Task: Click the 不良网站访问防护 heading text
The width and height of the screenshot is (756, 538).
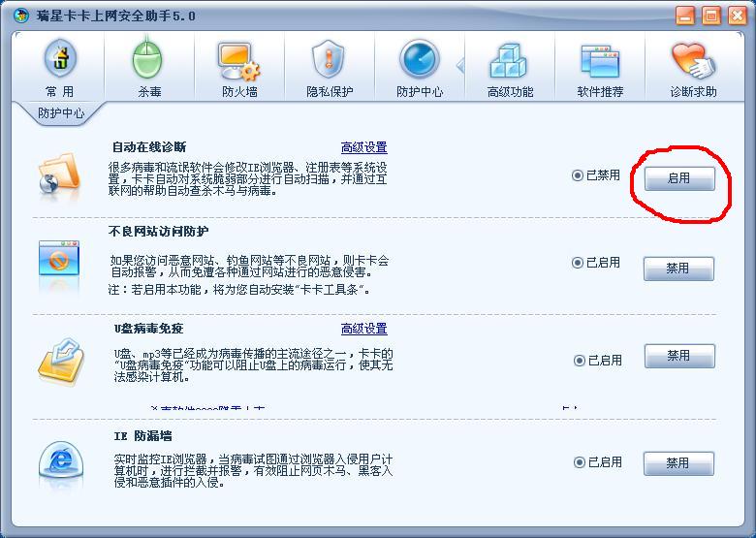Action: click(x=159, y=232)
